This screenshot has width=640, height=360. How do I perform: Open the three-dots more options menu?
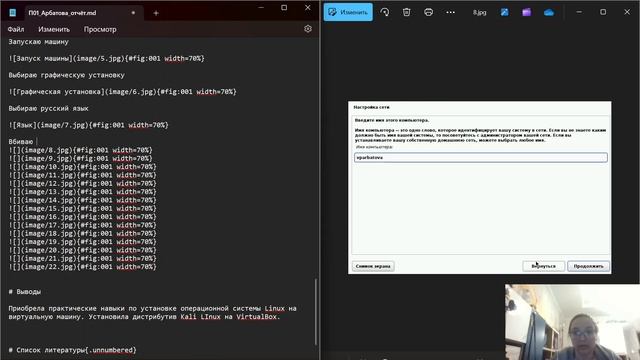450,12
